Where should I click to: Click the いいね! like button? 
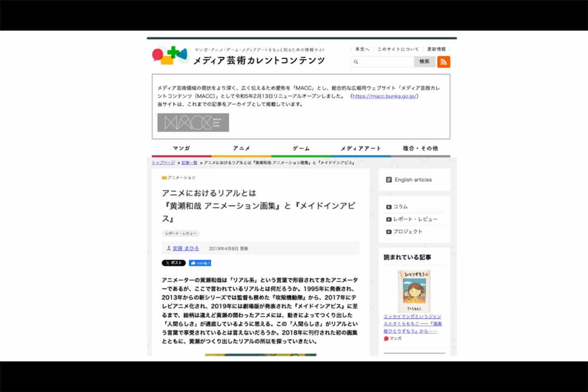point(199,263)
